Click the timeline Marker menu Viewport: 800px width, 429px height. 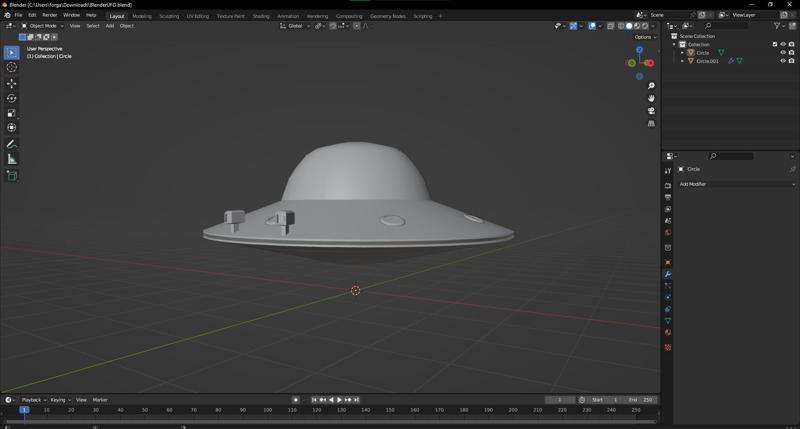pyautogui.click(x=100, y=400)
